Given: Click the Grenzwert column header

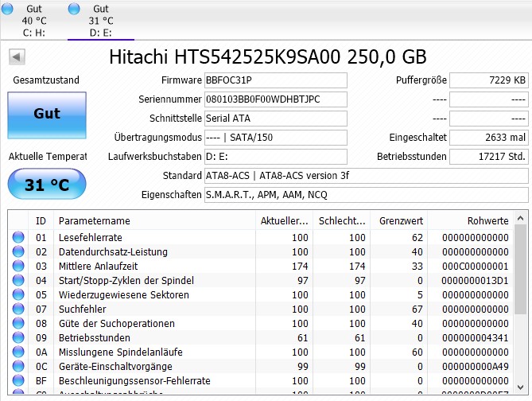Looking at the screenshot, I should click(399, 220).
